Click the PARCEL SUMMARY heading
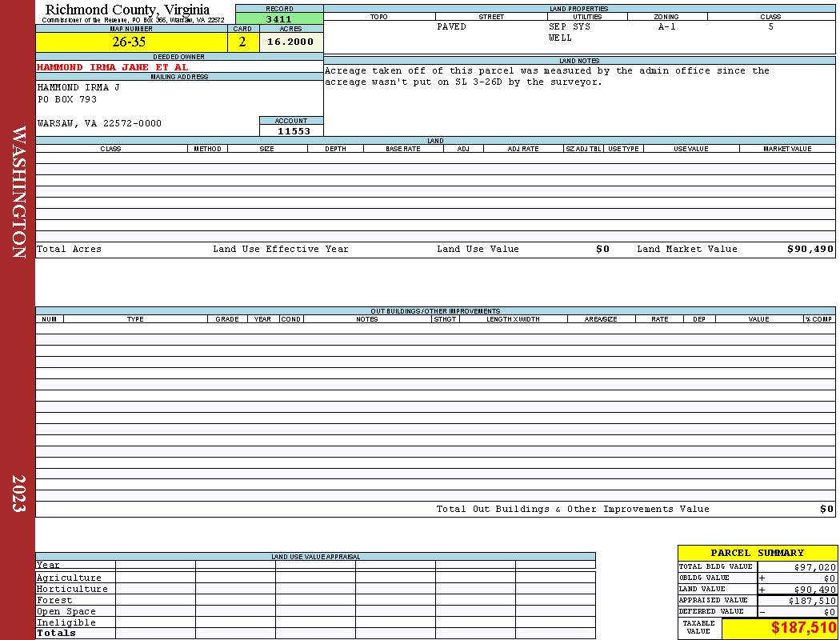The width and height of the screenshot is (840, 640). (757, 553)
